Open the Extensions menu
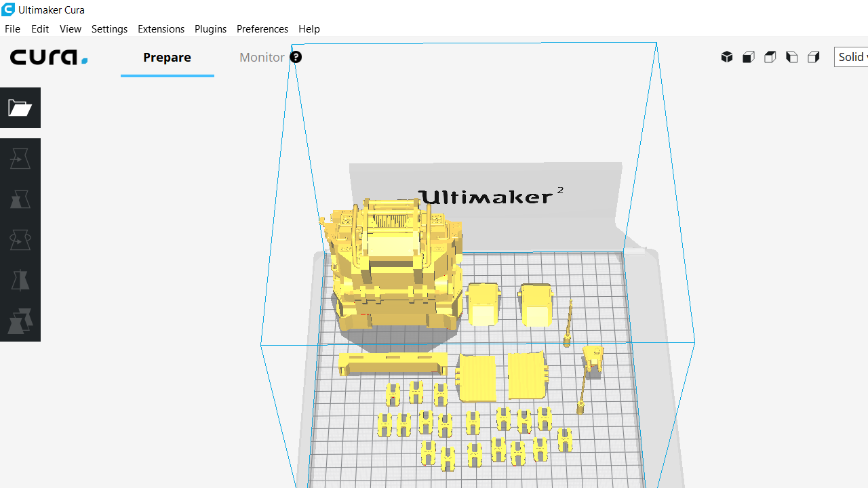 [161, 28]
